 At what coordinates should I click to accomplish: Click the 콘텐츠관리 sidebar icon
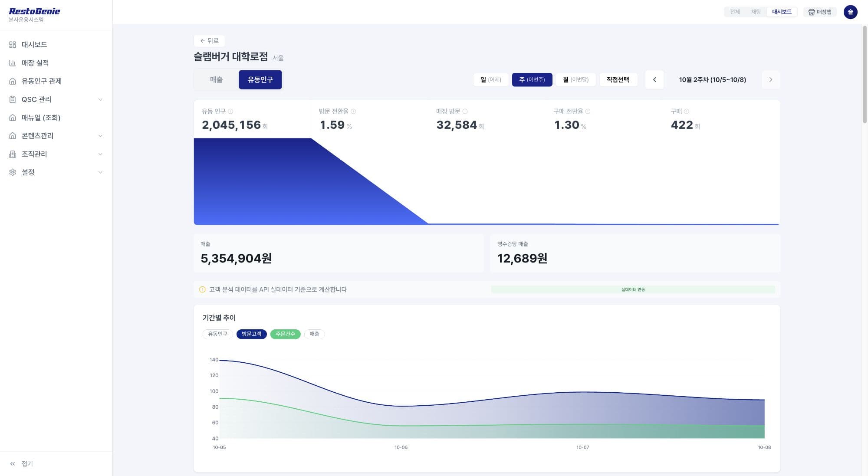(x=13, y=136)
